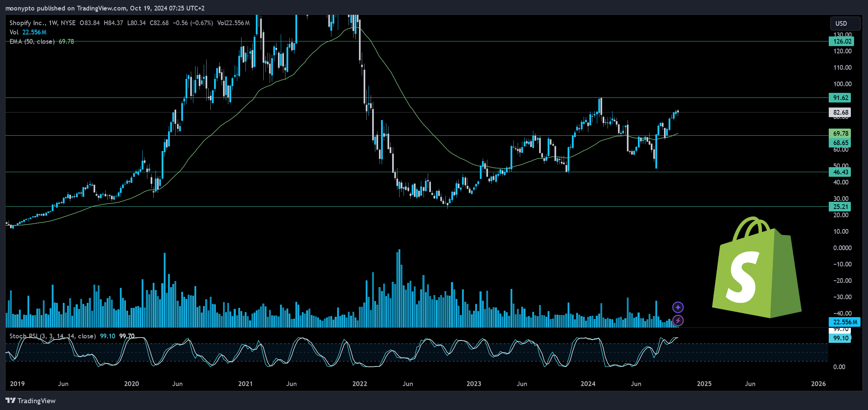Select the 25.21 price level label
868x410 pixels.
click(840, 207)
